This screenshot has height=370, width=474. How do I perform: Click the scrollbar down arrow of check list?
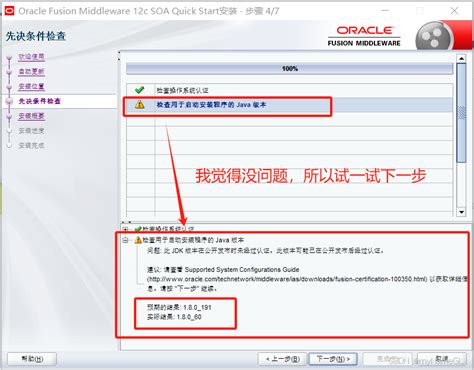[x=461, y=212]
